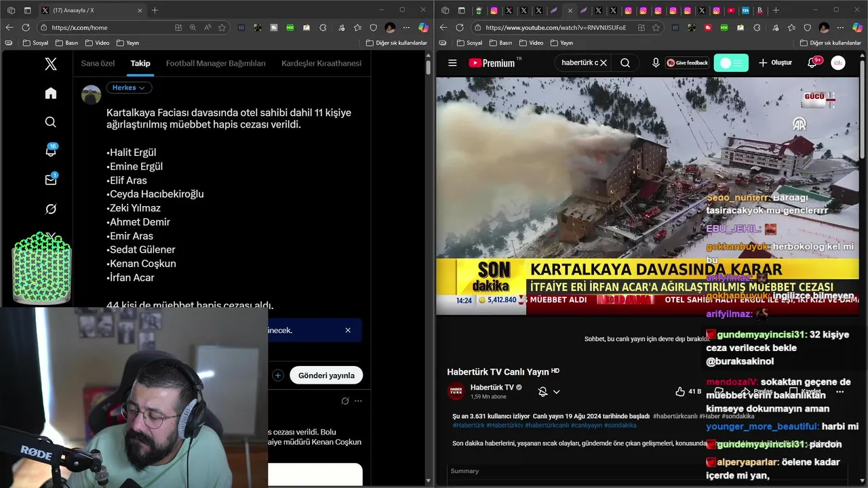Click the YouTube search input field

coord(578,63)
